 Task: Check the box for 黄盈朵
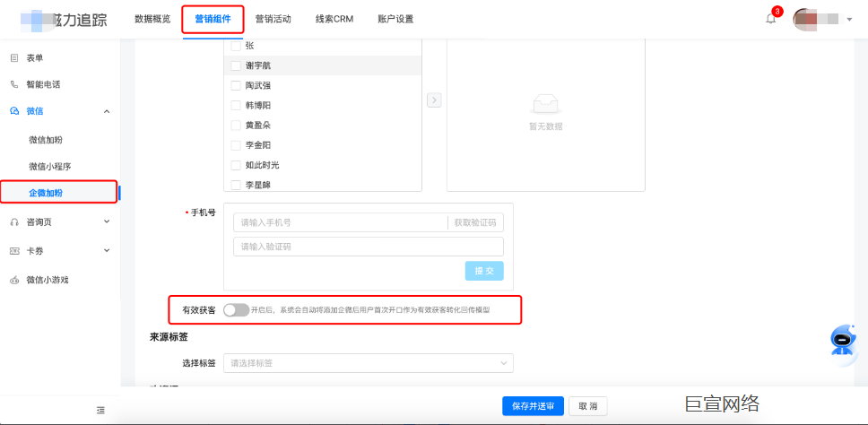tap(236, 126)
